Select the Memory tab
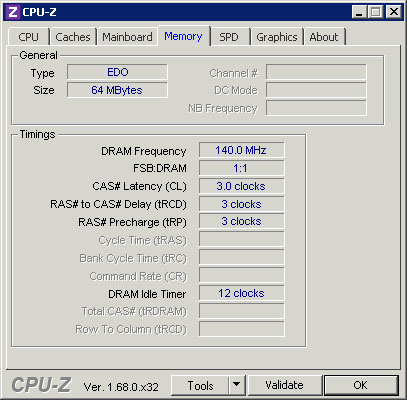 (x=183, y=36)
